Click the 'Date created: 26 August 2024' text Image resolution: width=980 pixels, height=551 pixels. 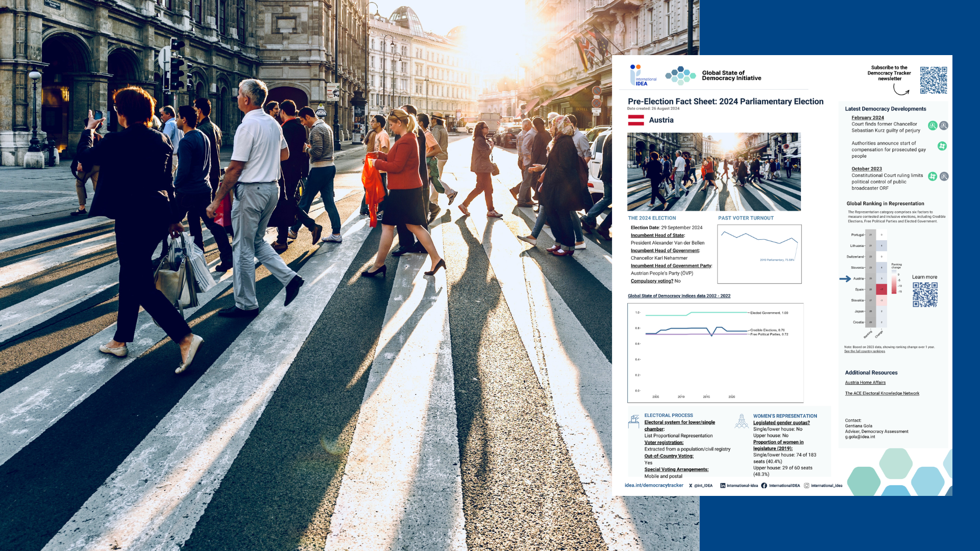(653, 109)
